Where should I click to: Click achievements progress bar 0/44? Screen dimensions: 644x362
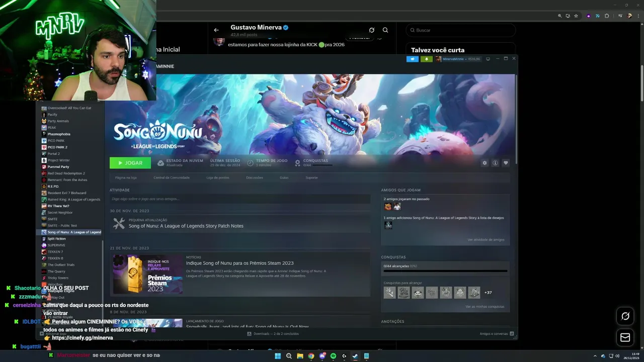tap(445, 271)
